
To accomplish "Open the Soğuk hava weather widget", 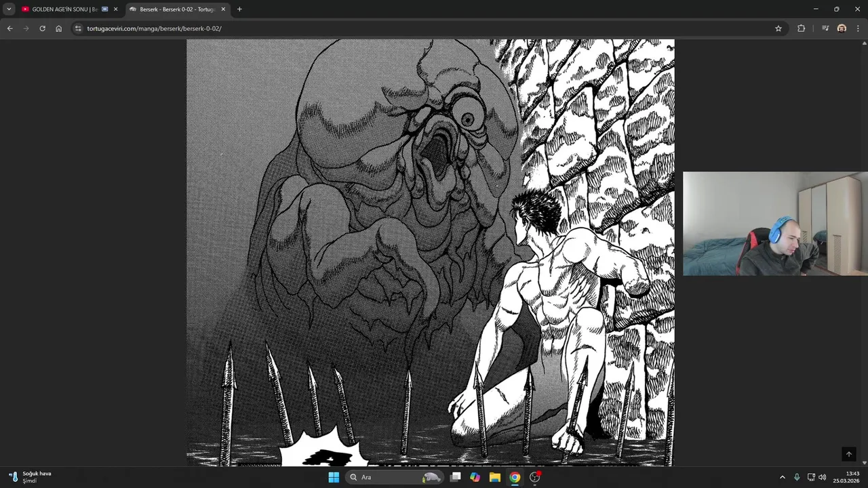I will click(29, 477).
